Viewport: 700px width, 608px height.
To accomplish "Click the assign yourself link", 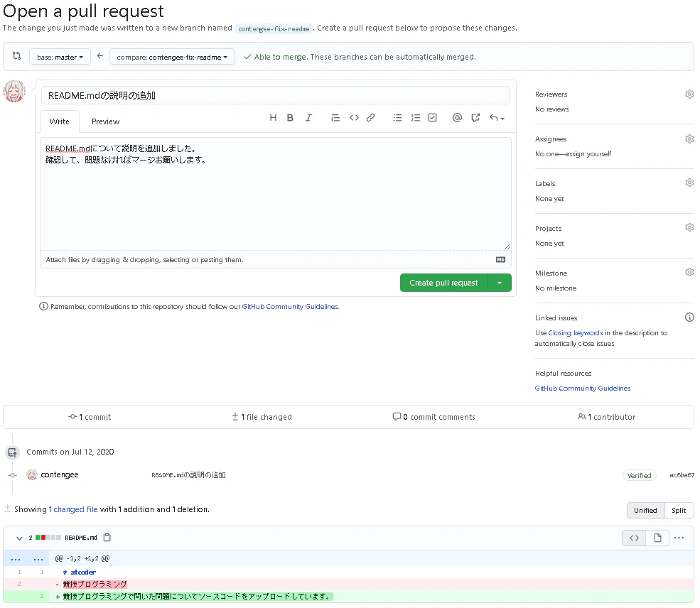I will coord(589,154).
